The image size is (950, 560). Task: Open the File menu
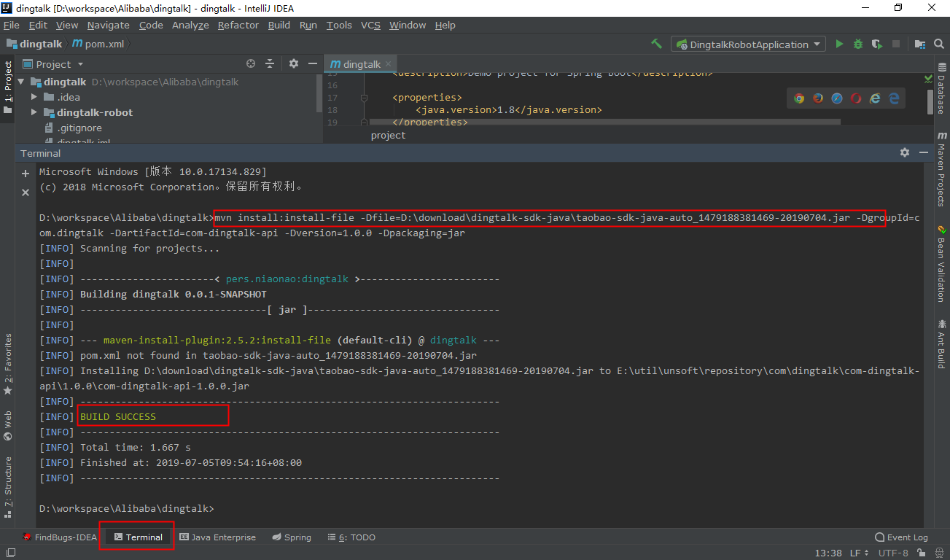click(x=11, y=25)
